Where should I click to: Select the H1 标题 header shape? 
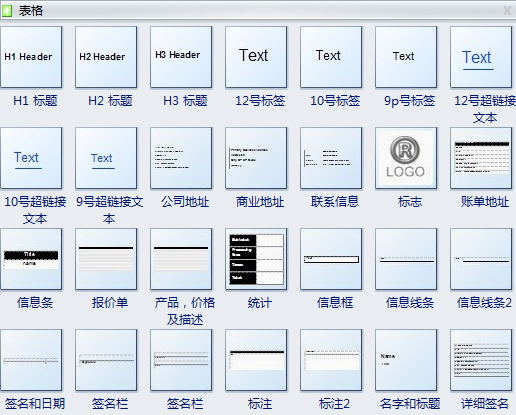(31, 57)
